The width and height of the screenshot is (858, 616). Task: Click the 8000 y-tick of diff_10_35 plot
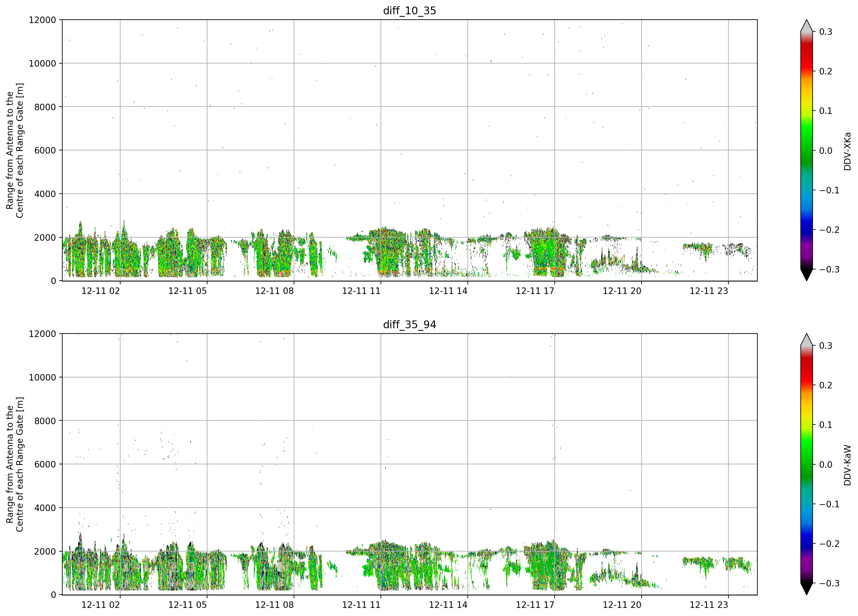[45, 107]
